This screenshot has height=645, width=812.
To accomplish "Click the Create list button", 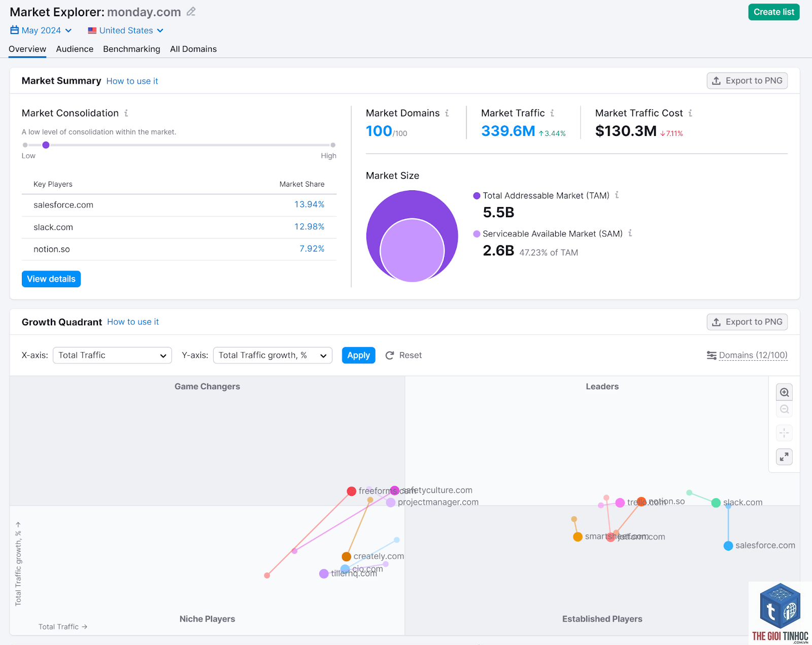I will (x=774, y=12).
